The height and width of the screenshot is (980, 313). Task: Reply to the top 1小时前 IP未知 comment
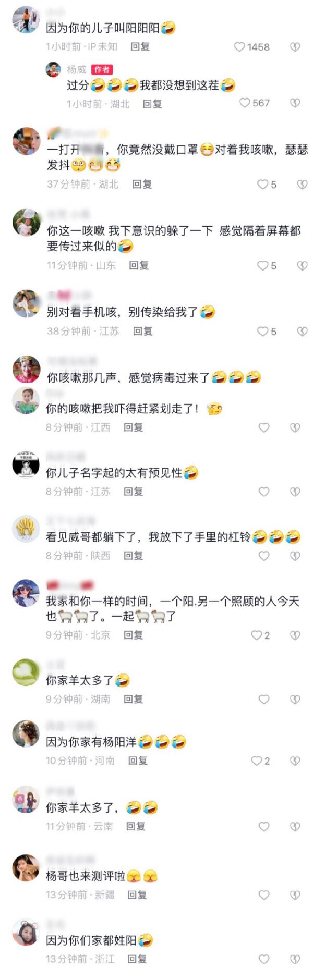click(140, 47)
